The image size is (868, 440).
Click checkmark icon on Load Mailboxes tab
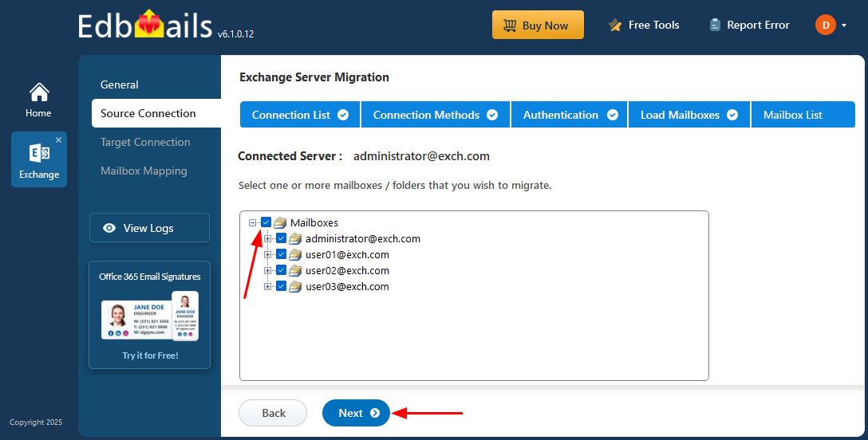(x=732, y=115)
